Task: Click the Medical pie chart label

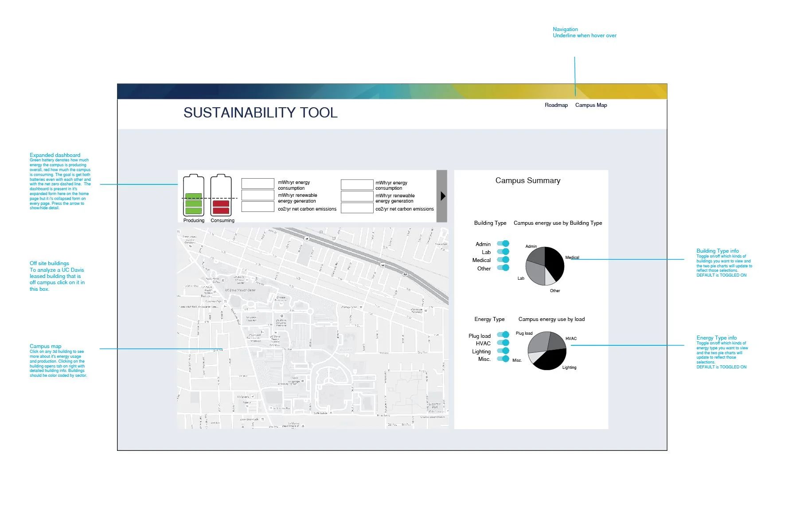Action: (572, 258)
